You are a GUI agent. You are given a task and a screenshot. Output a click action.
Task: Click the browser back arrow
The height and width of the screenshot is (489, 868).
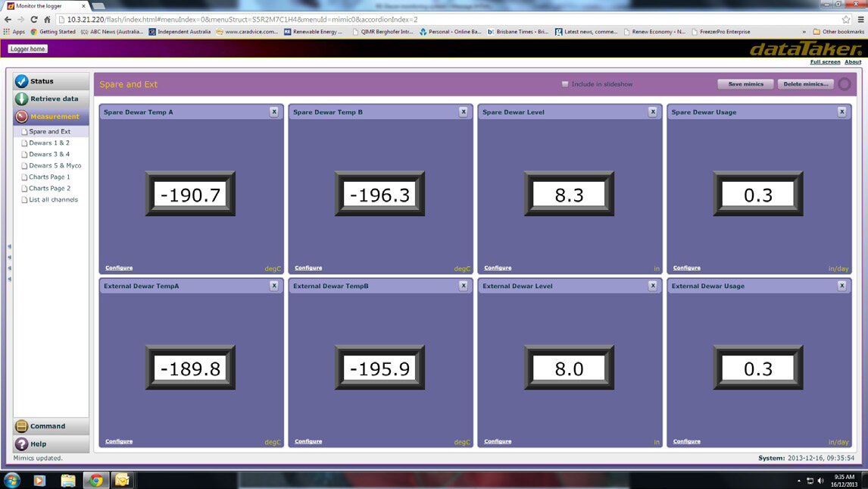(x=8, y=20)
